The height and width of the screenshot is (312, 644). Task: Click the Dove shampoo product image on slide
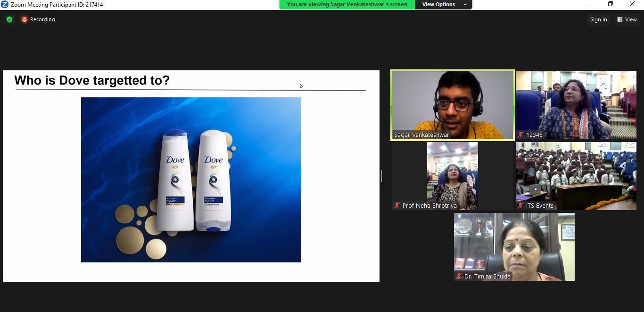point(191,180)
